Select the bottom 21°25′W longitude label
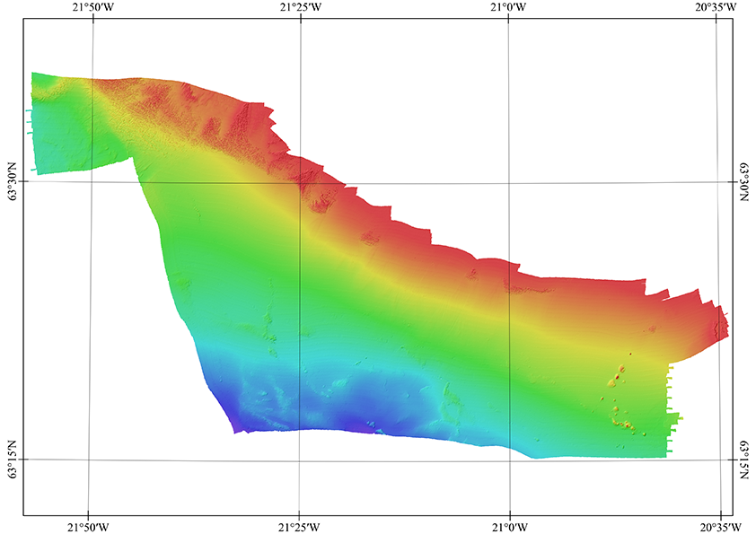Image resolution: width=756 pixels, height=534 pixels. 300,526
